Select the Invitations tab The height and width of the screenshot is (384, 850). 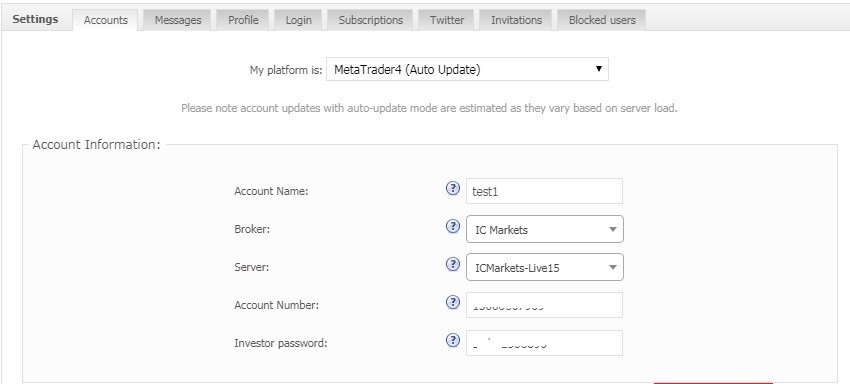[516, 20]
